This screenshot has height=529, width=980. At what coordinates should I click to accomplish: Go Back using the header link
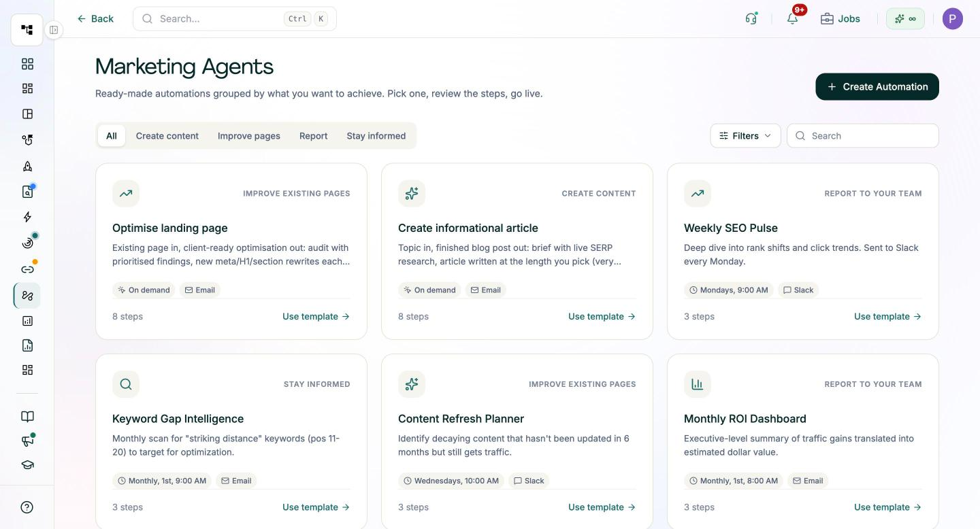(x=95, y=18)
